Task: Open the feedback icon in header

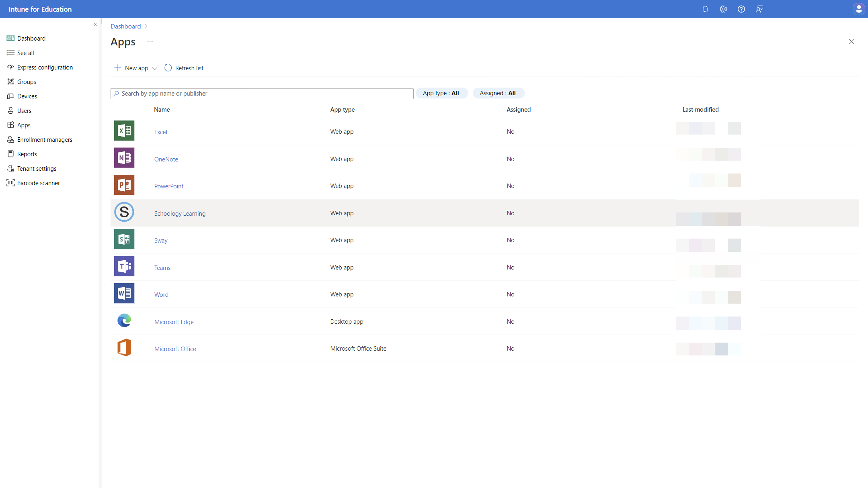Action: [759, 9]
